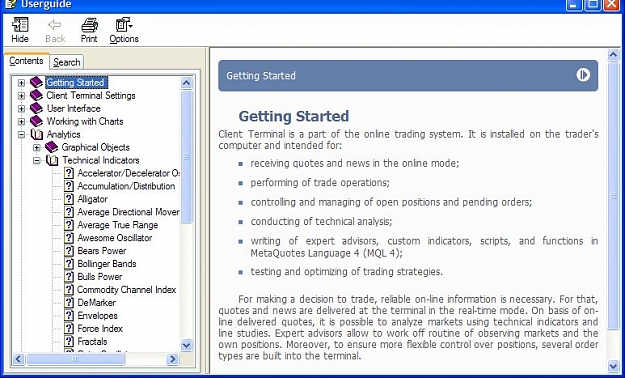Click the Awesome Oscillator page icon
This screenshot has width=625, height=378.
click(69, 238)
